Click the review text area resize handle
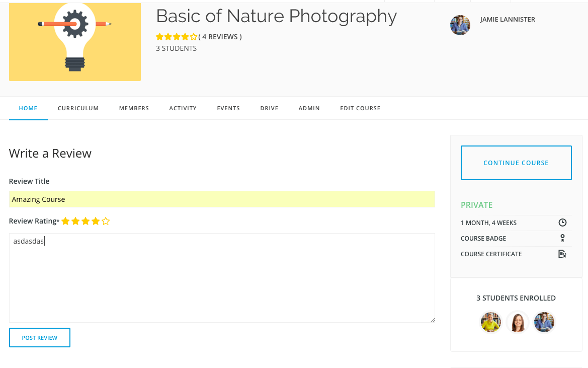The image size is (588, 368). click(x=432, y=319)
